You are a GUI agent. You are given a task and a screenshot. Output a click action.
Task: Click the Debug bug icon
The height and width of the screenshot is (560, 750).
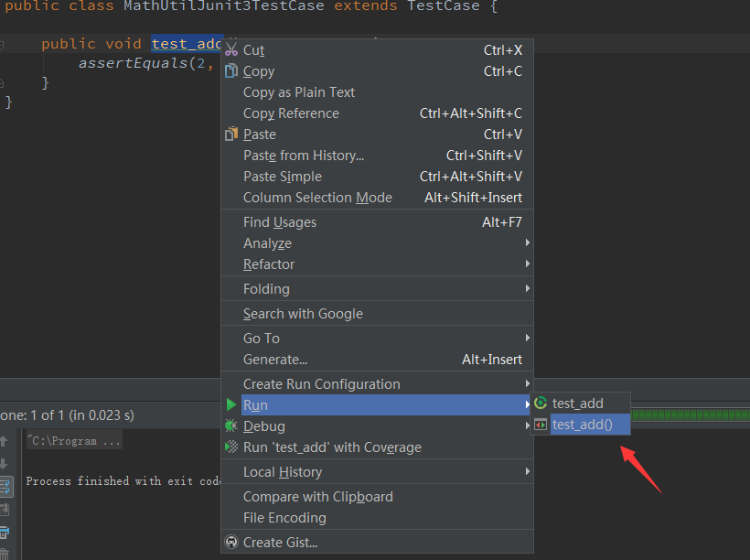click(231, 425)
